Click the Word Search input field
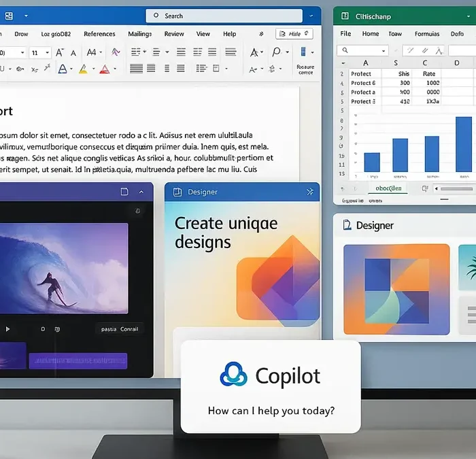 click(x=224, y=16)
